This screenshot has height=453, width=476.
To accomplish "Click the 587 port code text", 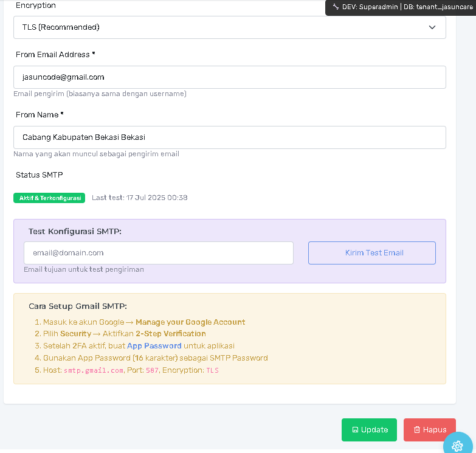I will pyautogui.click(x=152, y=370).
